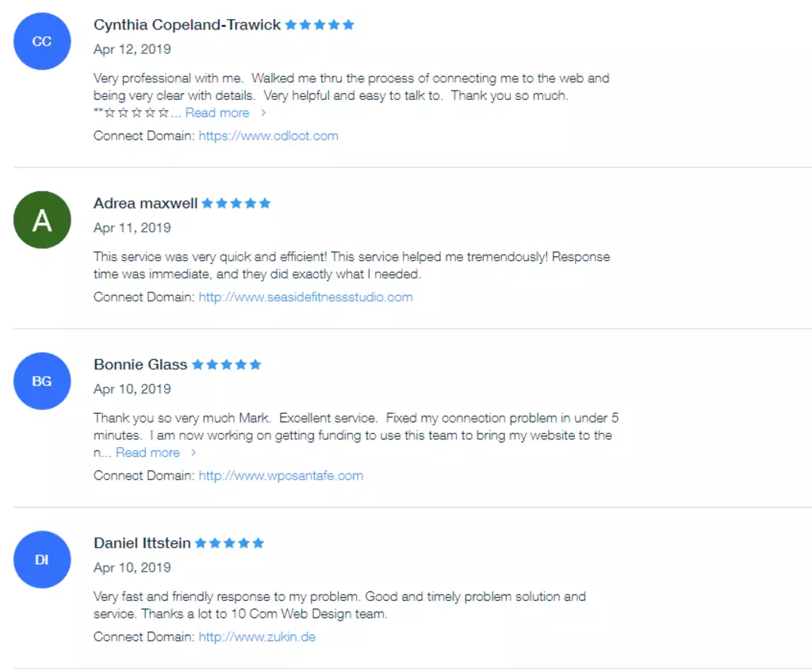This screenshot has width=812, height=670.
Task: Click reviewer name Bonnie Glass
Action: pyautogui.click(x=140, y=365)
